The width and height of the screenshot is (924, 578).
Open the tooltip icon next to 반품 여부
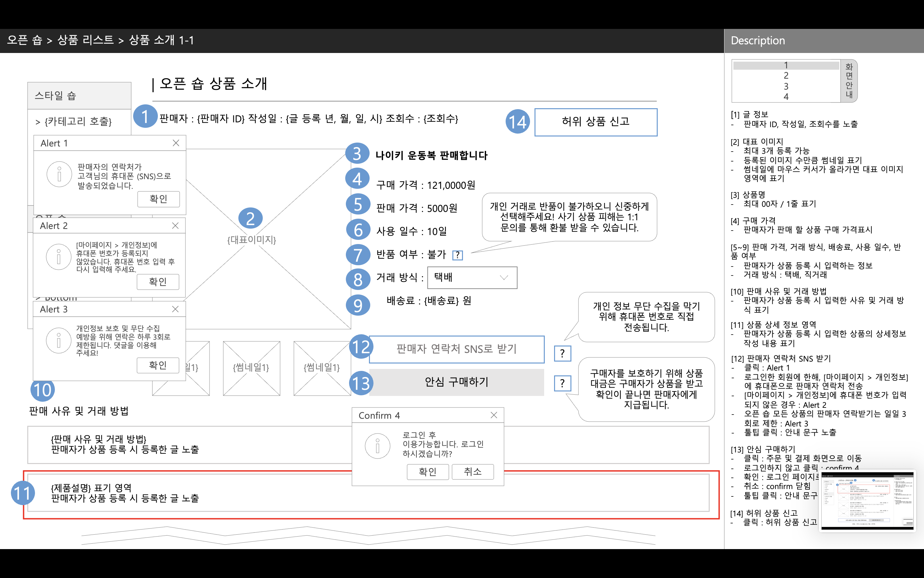[x=458, y=255]
